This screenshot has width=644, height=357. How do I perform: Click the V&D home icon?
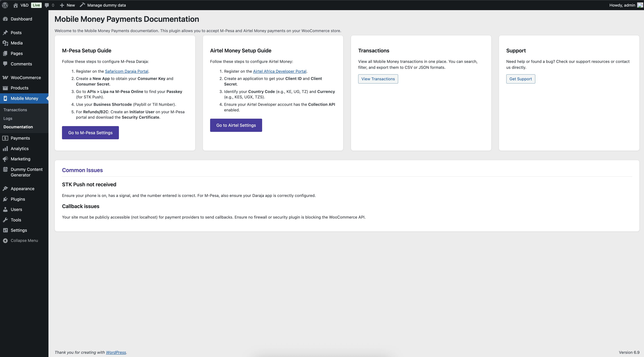coord(16,5)
